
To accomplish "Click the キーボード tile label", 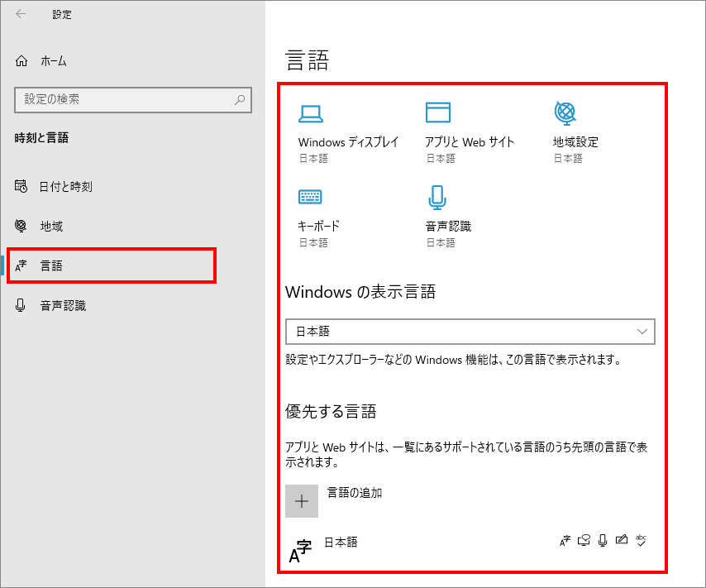I will [x=318, y=227].
